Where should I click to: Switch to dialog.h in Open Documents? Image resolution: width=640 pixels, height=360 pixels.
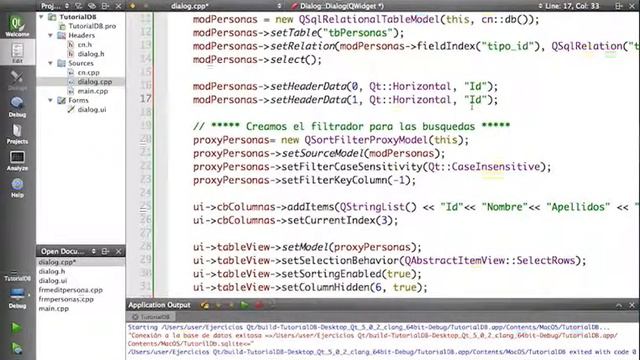pyautogui.click(x=52, y=271)
